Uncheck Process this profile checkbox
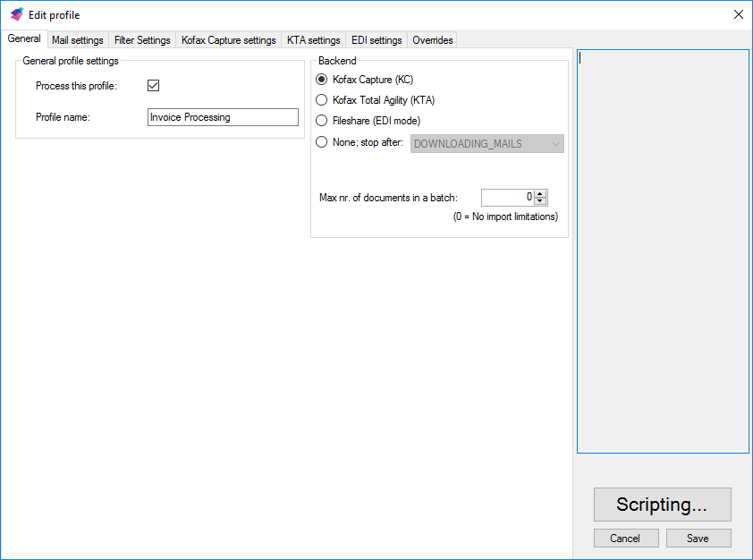This screenshot has height=560, width=753. [153, 86]
